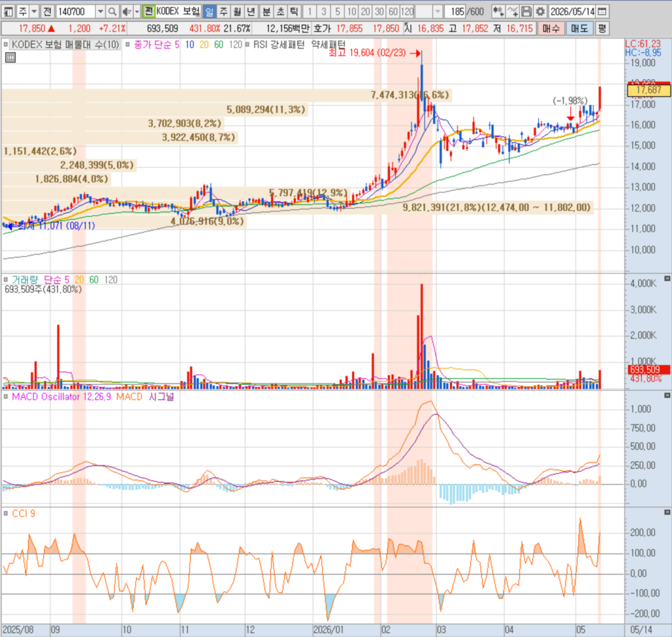
Task: Select the 60 interval button
Action: (x=394, y=12)
